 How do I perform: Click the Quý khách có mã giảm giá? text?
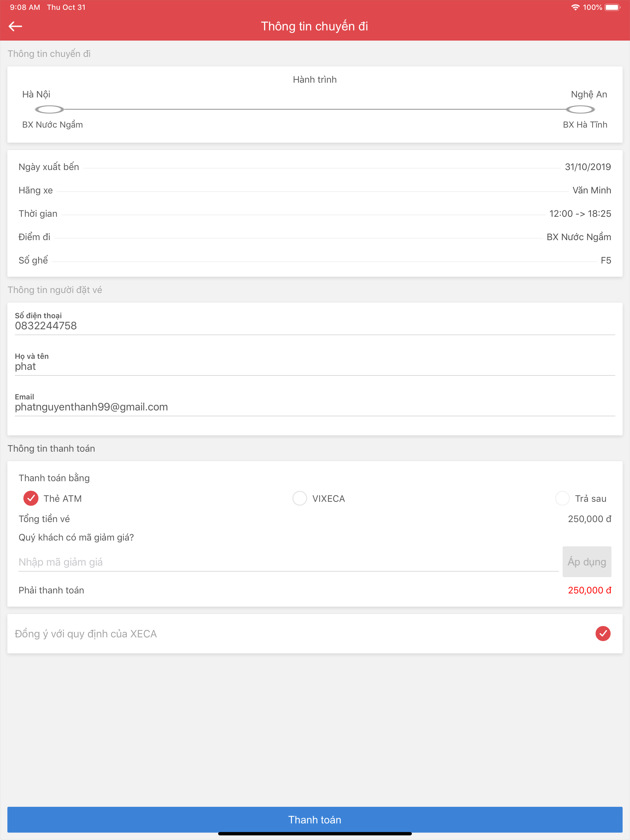[76, 537]
